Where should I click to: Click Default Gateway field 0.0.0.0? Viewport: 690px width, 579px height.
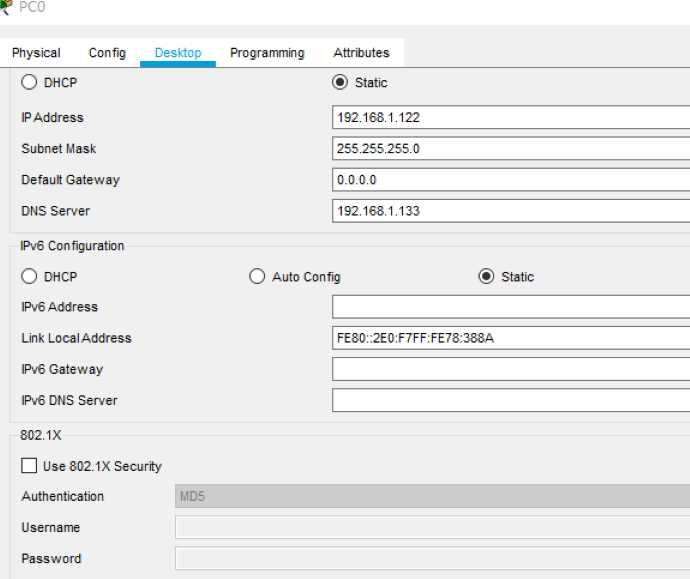(x=511, y=180)
